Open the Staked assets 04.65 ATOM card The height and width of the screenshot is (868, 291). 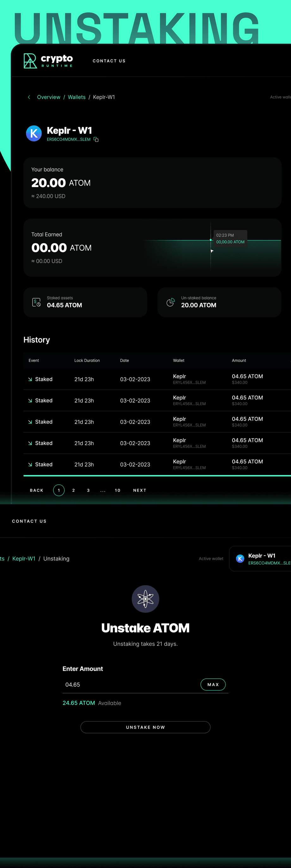[x=85, y=302]
